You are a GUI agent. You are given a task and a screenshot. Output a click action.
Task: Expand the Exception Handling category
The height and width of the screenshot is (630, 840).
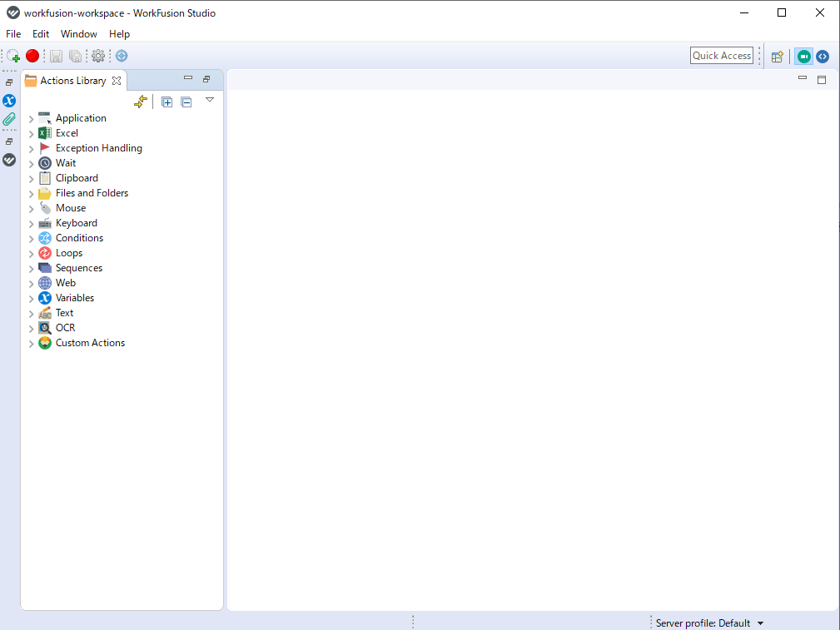pos(31,149)
